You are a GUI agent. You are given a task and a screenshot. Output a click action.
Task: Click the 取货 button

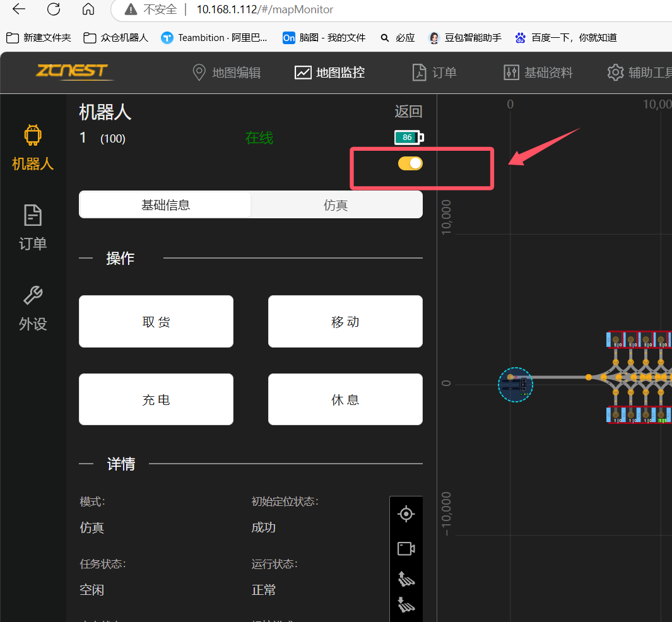pos(156,321)
